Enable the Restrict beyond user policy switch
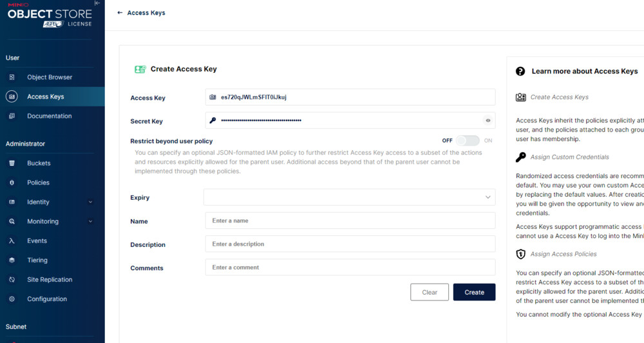 tap(468, 141)
